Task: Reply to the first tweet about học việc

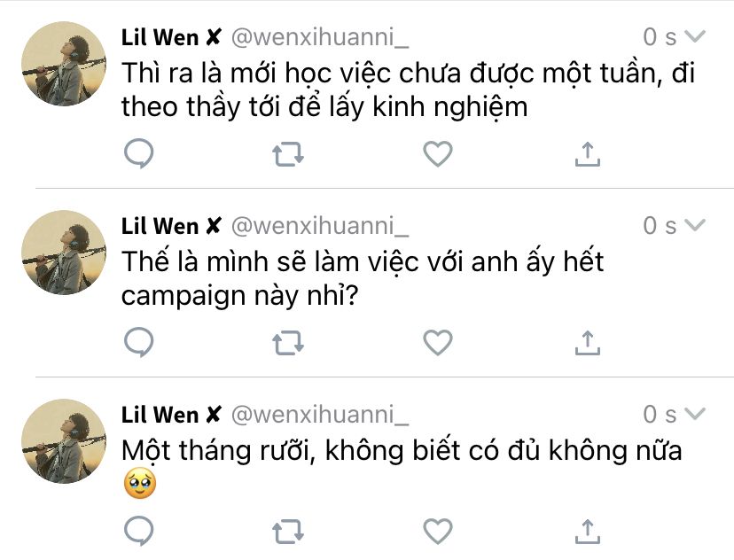Action: (x=139, y=153)
